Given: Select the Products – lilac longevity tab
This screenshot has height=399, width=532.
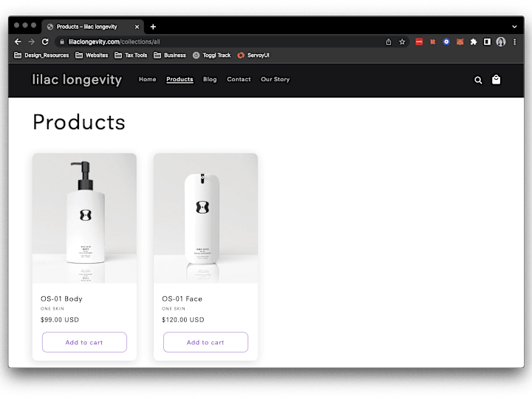Looking at the screenshot, I should coord(93,27).
